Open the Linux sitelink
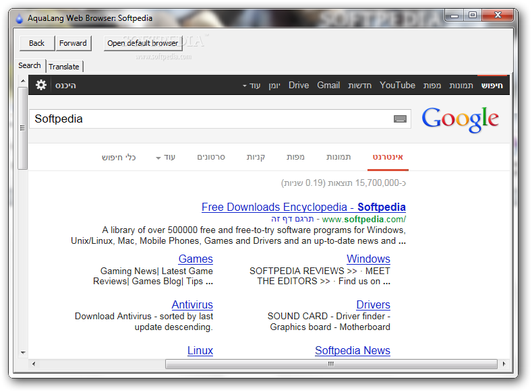The width and height of the screenshot is (532, 392). 200,350
